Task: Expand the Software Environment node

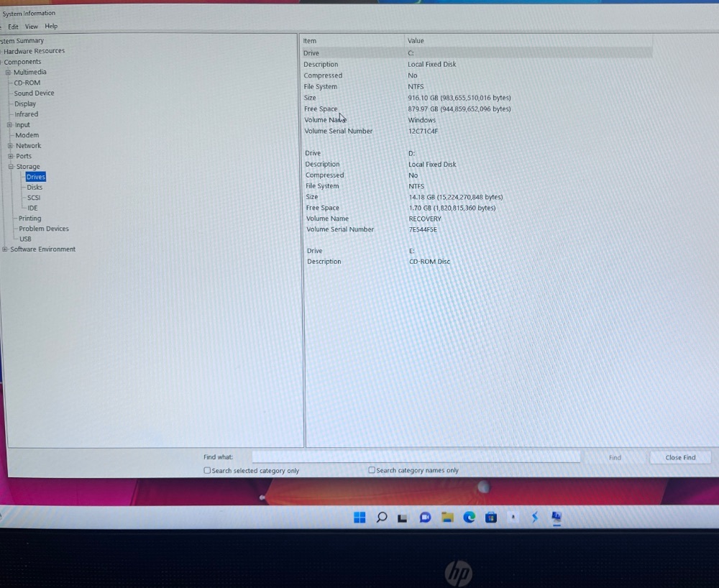Action: (5, 249)
